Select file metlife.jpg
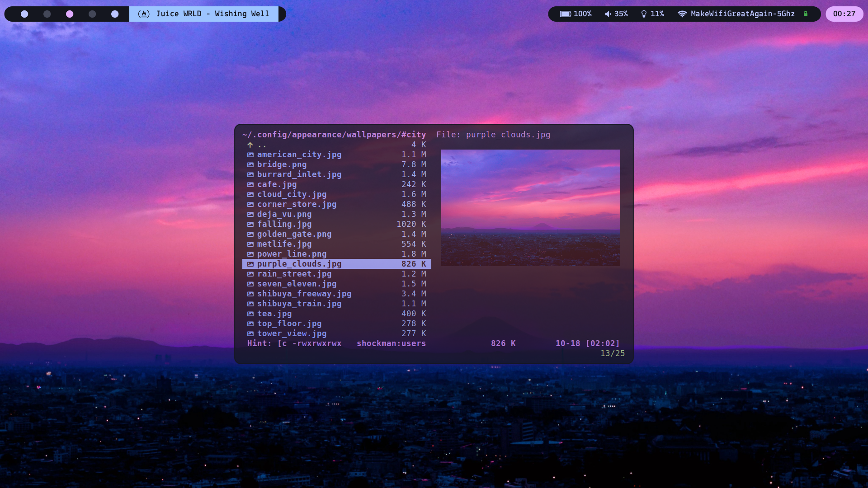The width and height of the screenshot is (868, 488). (x=337, y=244)
